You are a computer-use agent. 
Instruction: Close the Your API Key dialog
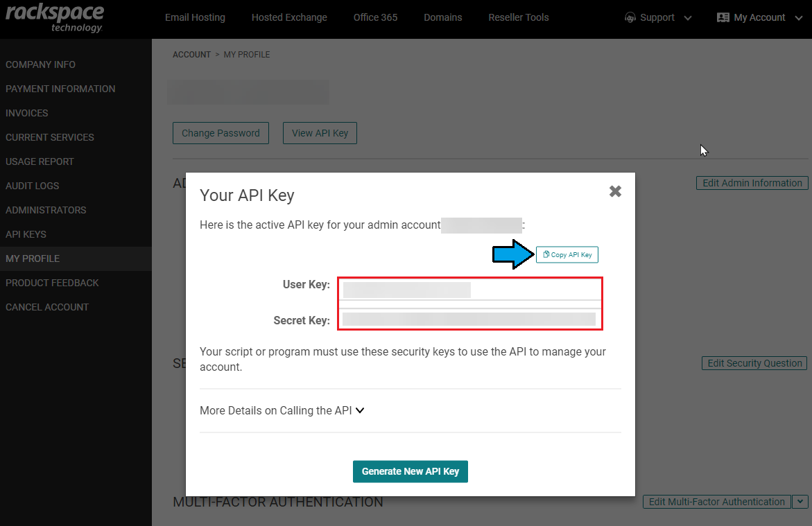coord(615,191)
